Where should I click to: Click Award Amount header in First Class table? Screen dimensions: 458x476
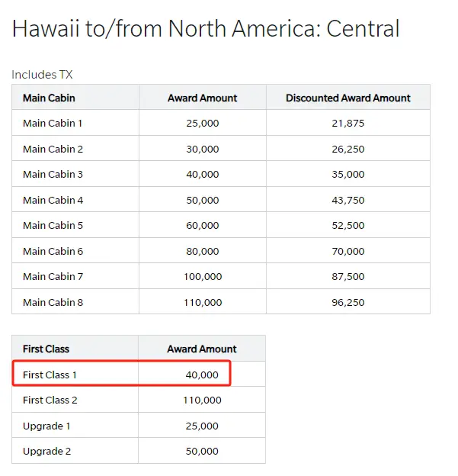(x=202, y=349)
